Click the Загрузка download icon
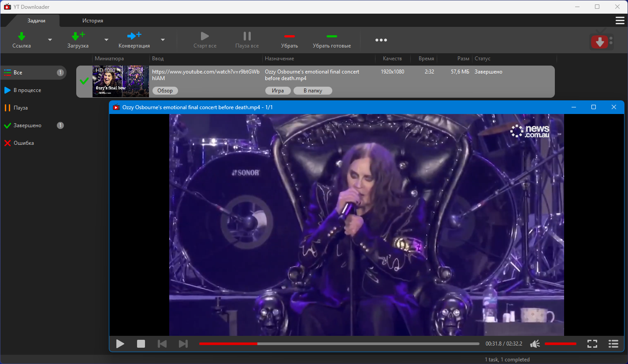Image resolution: width=628 pixels, height=364 pixels. click(x=78, y=36)
